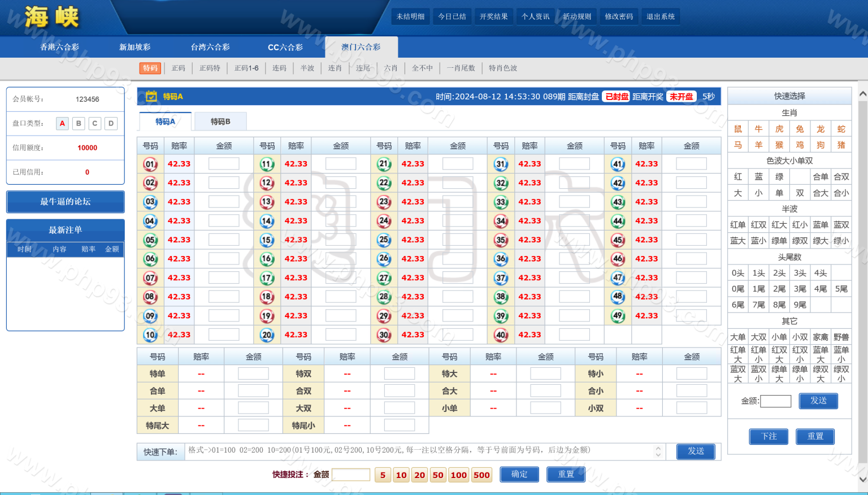Image resolution: width=868 pixels, height=495 pixels.
Task: Select lottery ball number 49
Action: (x=618, y=316)
